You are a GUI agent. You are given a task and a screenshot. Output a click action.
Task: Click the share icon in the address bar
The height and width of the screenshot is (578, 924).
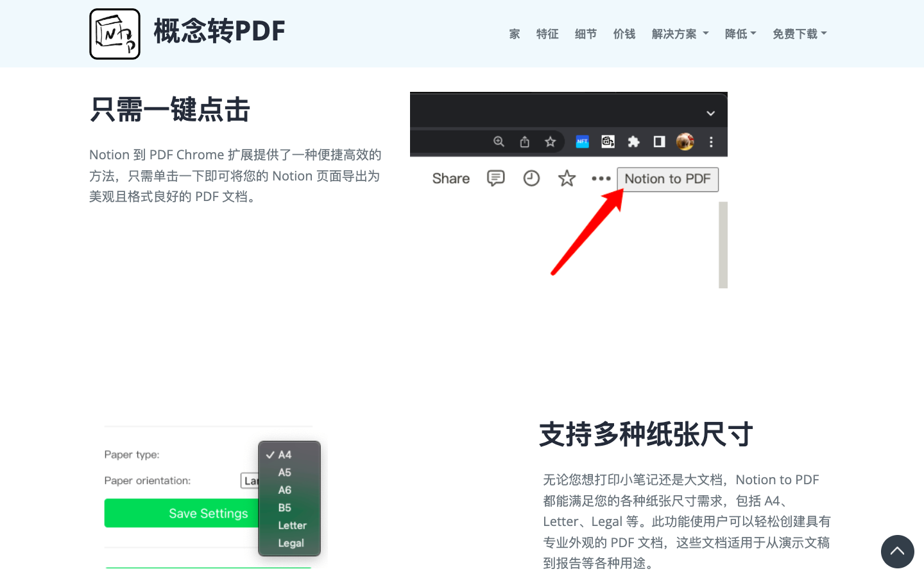coord(525,142)
